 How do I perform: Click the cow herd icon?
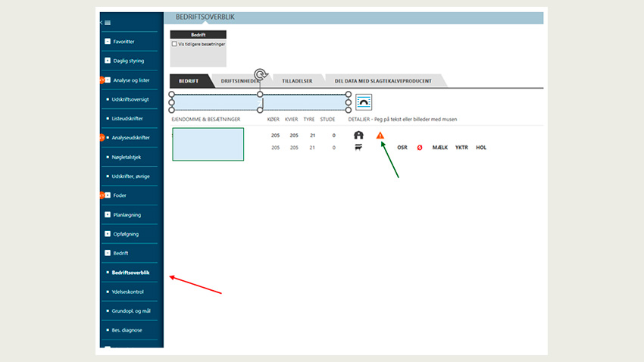[358, 148]
